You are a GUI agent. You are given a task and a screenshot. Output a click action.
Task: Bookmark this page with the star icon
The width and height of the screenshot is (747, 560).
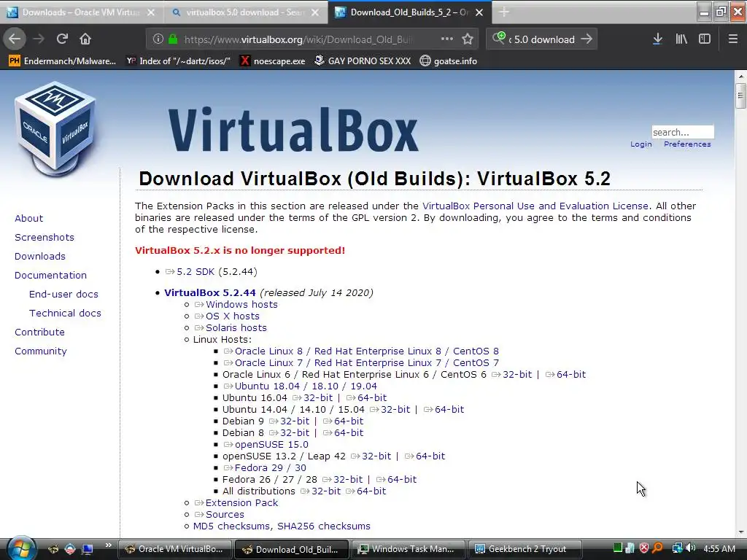click(468, 39)
